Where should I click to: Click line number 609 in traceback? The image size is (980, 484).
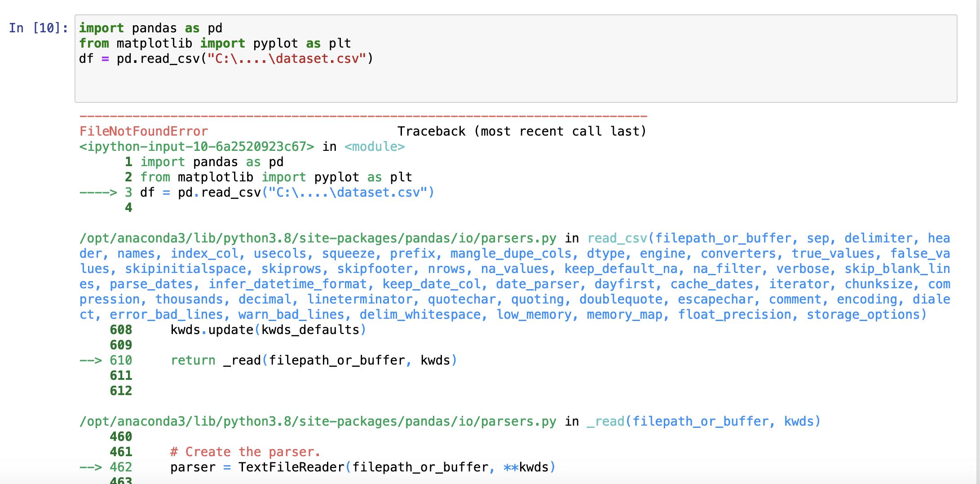120,345
